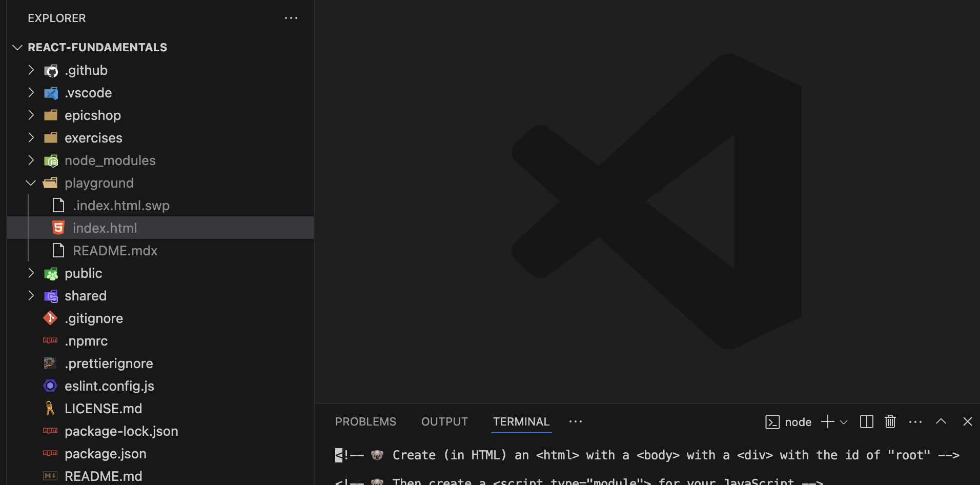Open launch profile dropdown beside plus
The image size is (980, 485).
(x=844, y=422)
